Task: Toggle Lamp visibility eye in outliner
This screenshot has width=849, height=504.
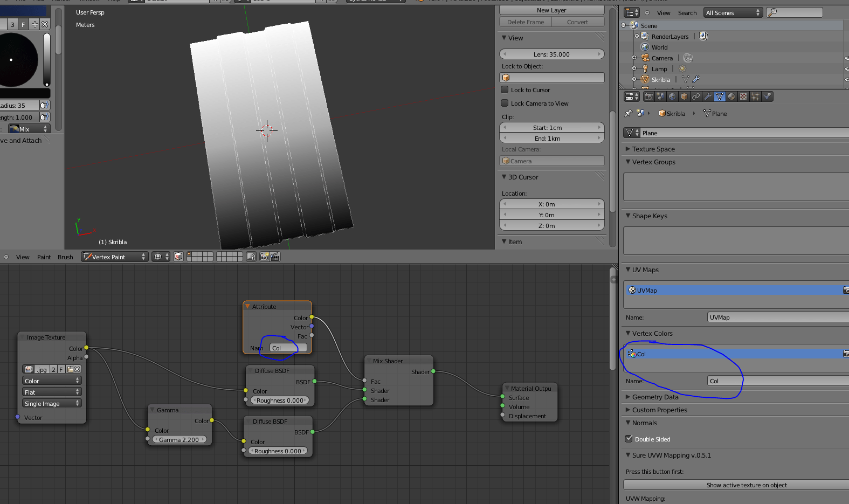Action: pyautogui.click(x=846, y=68)
